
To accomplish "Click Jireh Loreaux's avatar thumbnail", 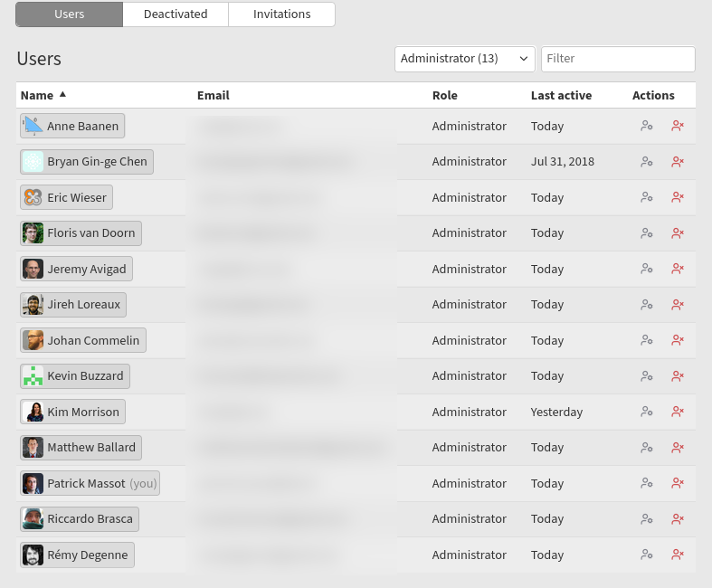I will point(33,305).
